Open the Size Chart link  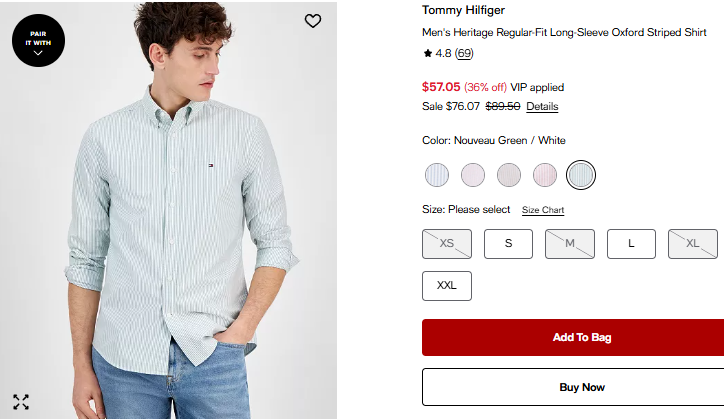543,210
